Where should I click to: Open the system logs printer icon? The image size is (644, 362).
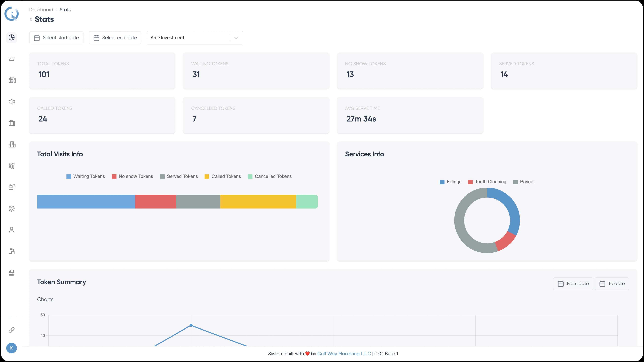click(x=12, y=273)
